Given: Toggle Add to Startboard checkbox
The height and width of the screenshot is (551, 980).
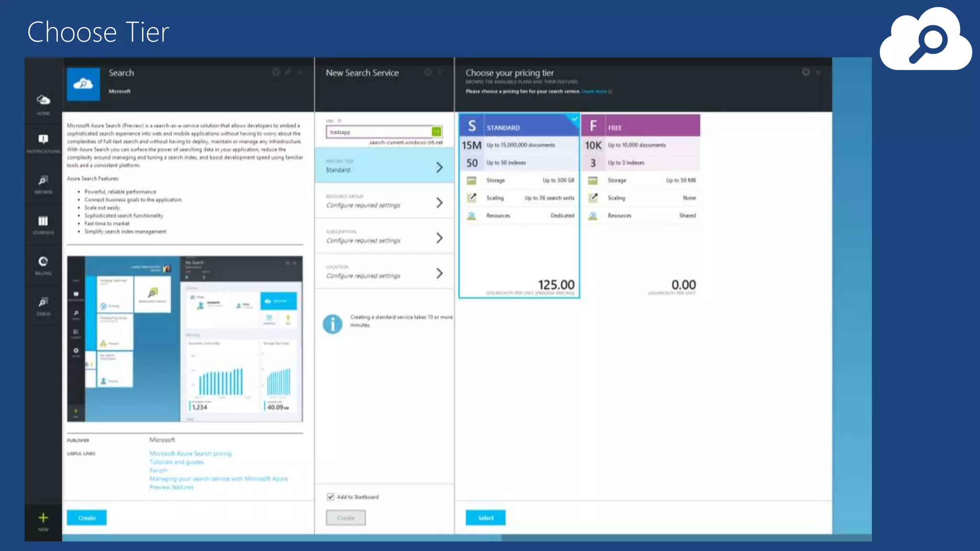Looking at the screenshot, I should click(330, 497).
